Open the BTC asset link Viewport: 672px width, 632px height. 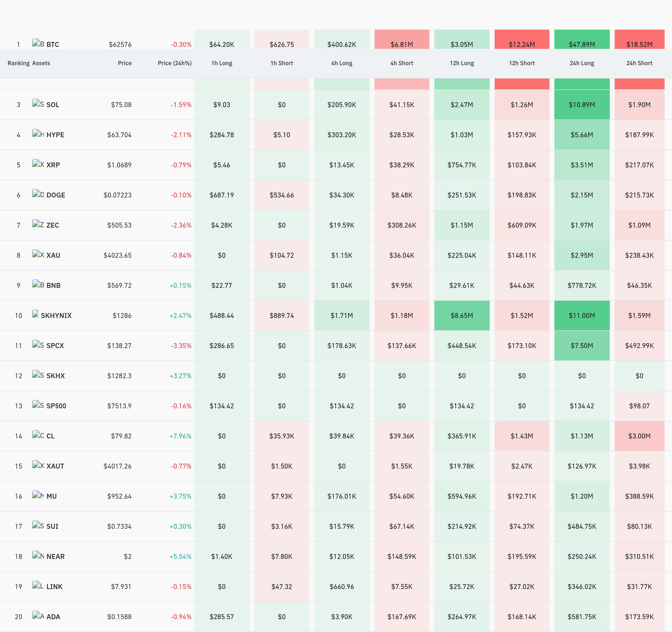coord(52,45)
